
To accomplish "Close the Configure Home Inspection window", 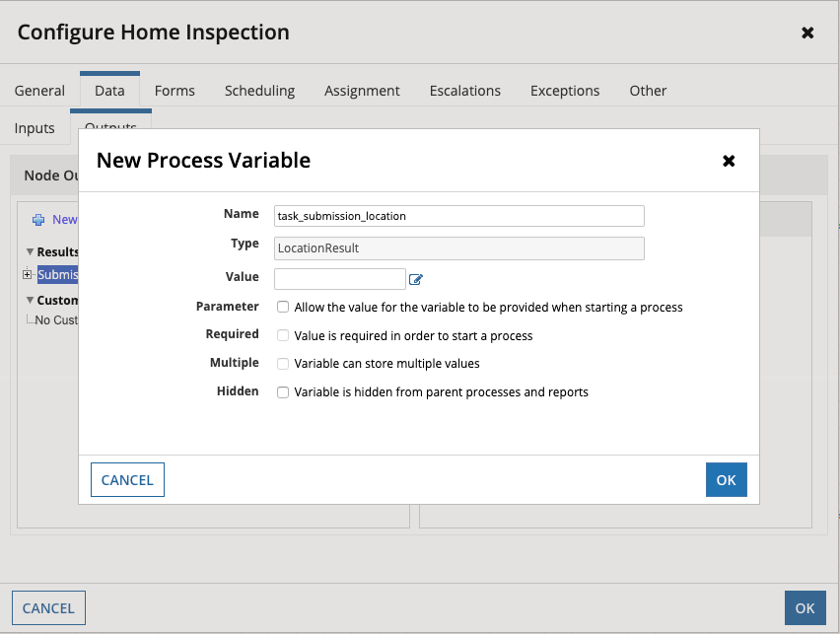I will (x=807, y=33).
